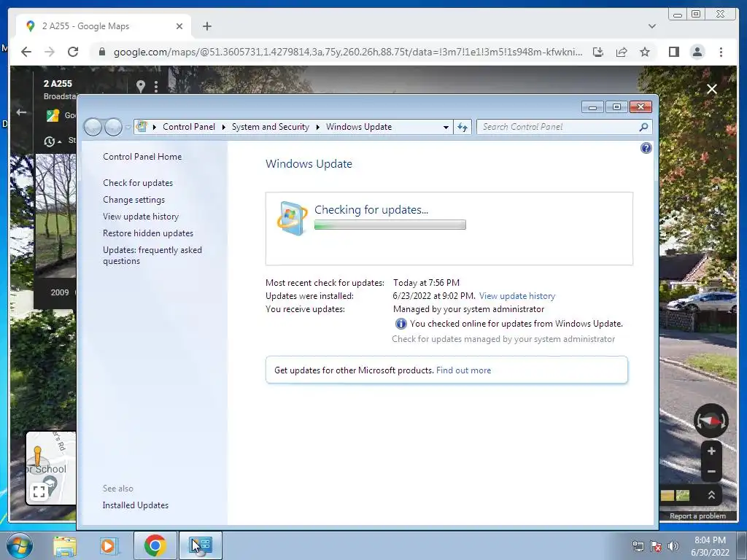Open the Chrome tab search chevron
The image size is (747, 560).
pos(652,26)
